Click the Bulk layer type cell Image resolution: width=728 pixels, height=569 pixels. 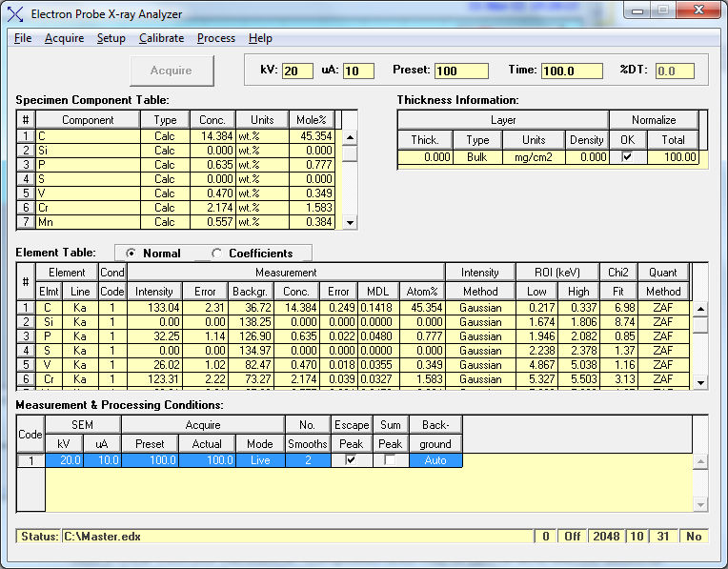click(477, 157)
